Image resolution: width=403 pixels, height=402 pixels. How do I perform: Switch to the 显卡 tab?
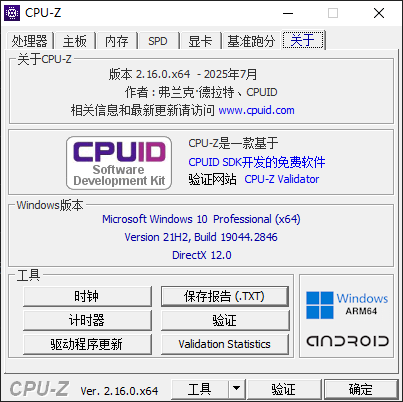[200, 41]
